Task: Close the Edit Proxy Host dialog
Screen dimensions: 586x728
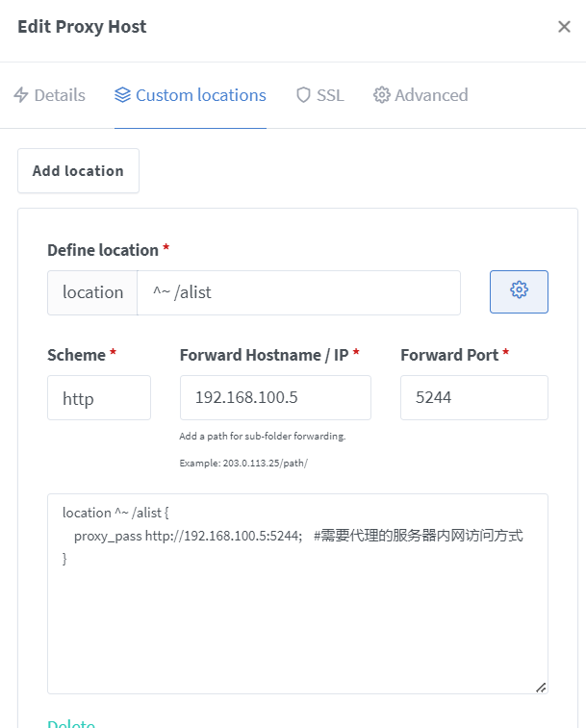Action: [564, 27]
